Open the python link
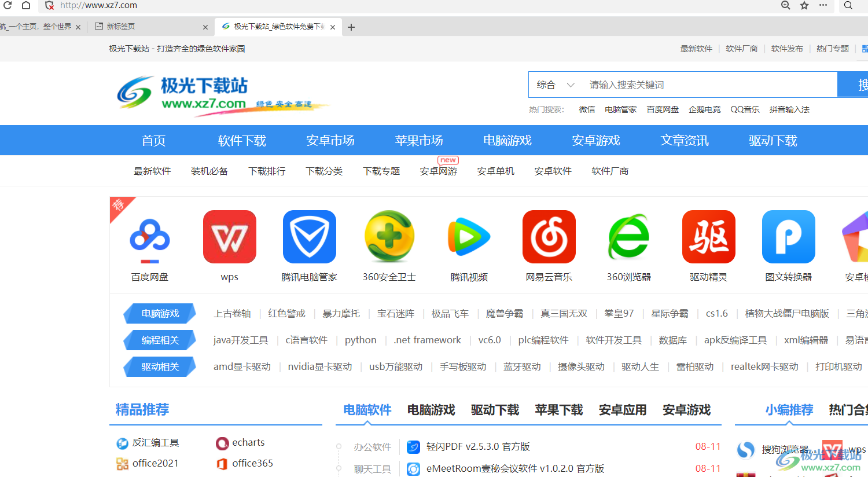 click(361, 340)
